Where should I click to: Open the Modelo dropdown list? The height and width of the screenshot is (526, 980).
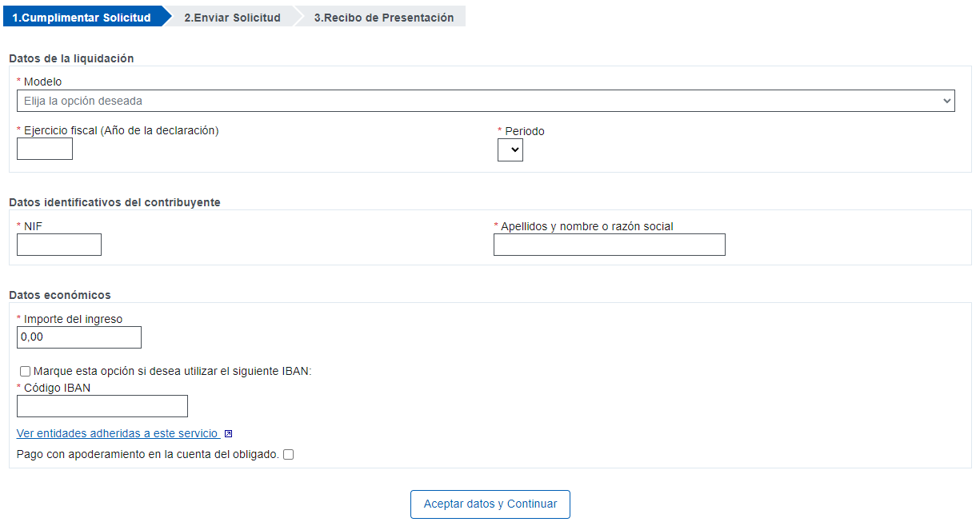click(486, 101)
